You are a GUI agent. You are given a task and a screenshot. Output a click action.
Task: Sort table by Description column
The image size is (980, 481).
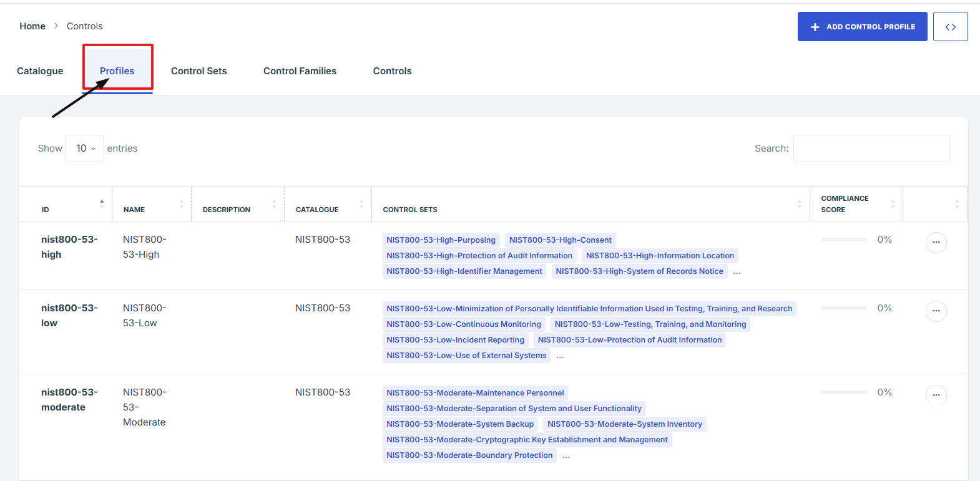274,204
